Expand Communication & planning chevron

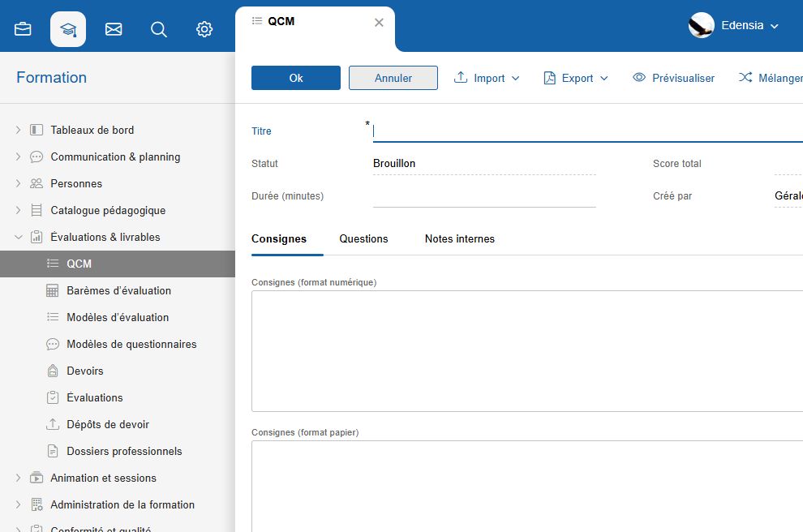point(19,157)
